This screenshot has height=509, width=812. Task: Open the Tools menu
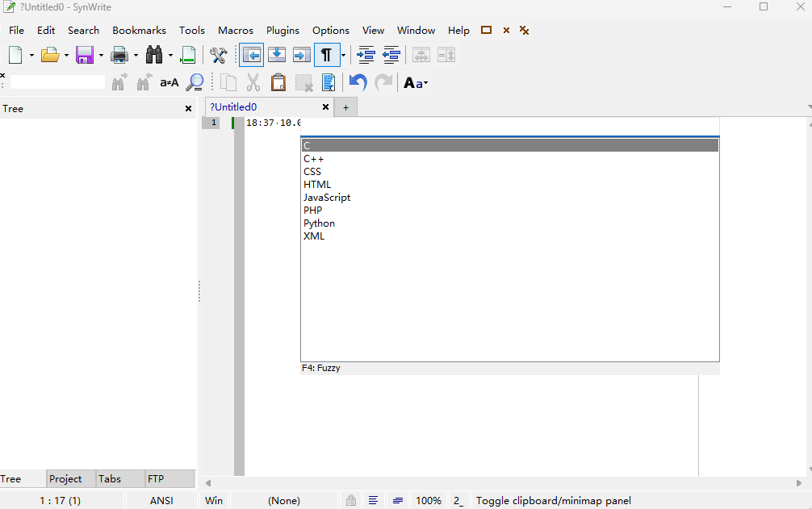(x=192, y=31)
